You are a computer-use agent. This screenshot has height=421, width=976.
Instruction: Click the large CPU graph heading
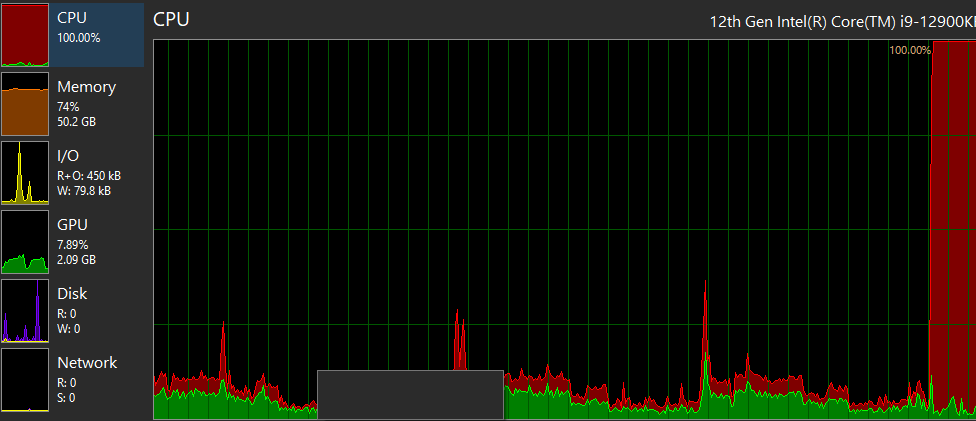coord(171,19)
